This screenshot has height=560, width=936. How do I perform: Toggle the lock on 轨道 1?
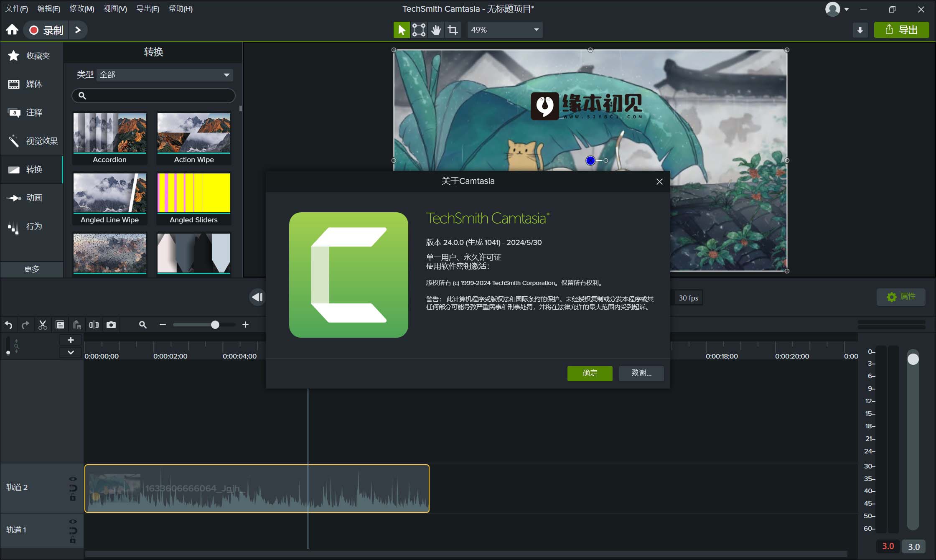(73, 540)
